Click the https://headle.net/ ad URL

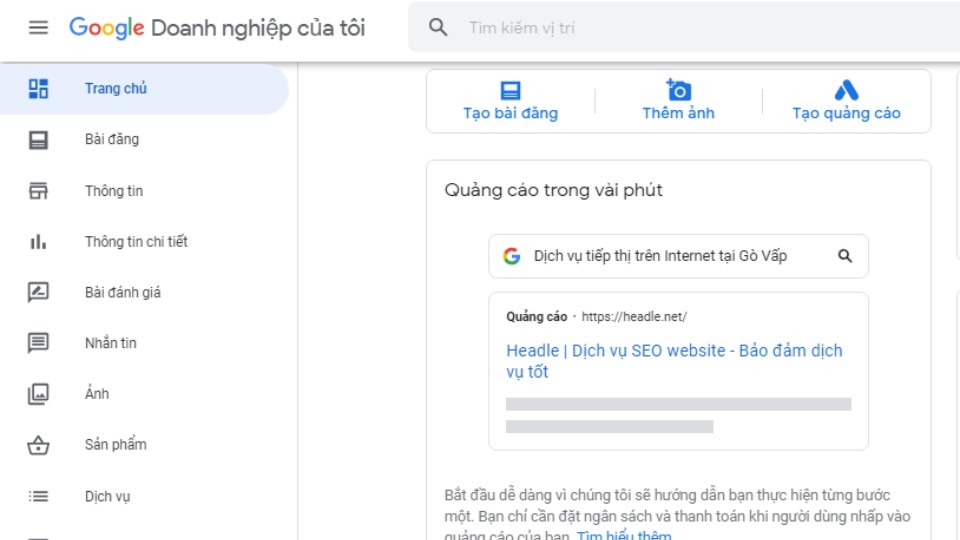pyautogui.click(x=634, y=317)
